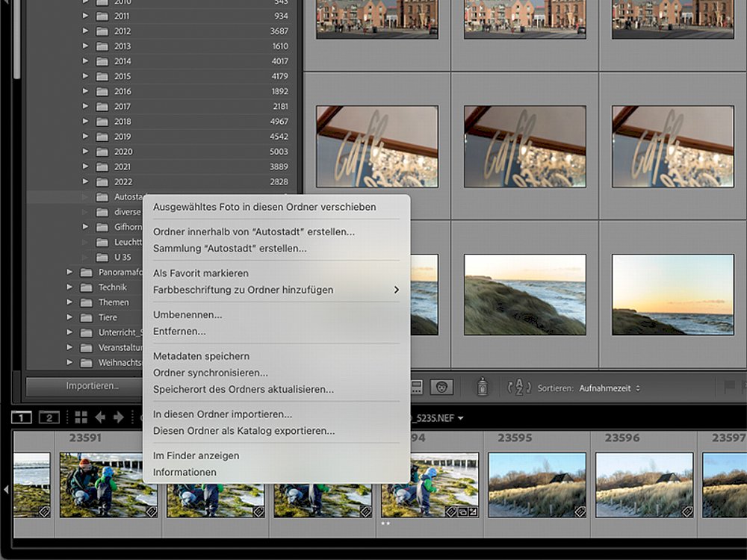Expand the 2012 folder
Screen dimensions: 747x560
[85, 31]
